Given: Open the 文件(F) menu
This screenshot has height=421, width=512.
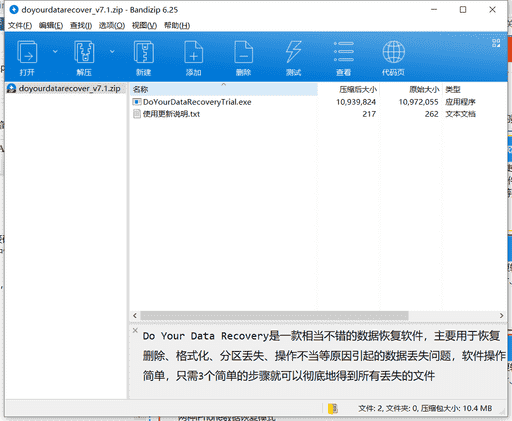Looking at the screenshot, I should click(20, 26).
